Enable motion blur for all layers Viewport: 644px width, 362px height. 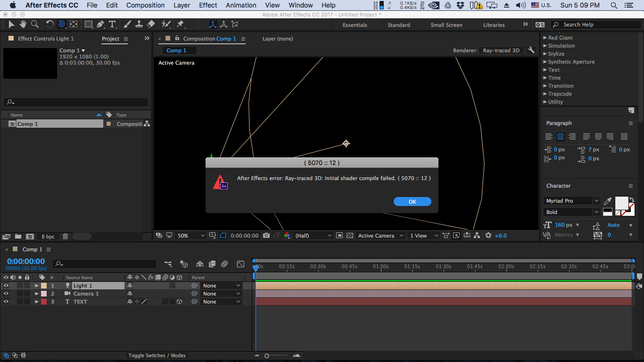click(x=225, y=264)
